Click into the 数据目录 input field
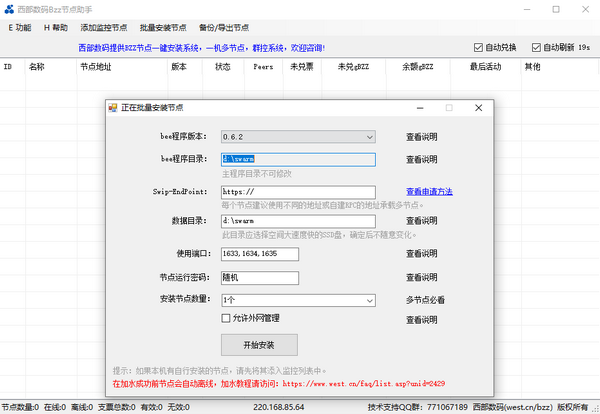 coord(297,220)
